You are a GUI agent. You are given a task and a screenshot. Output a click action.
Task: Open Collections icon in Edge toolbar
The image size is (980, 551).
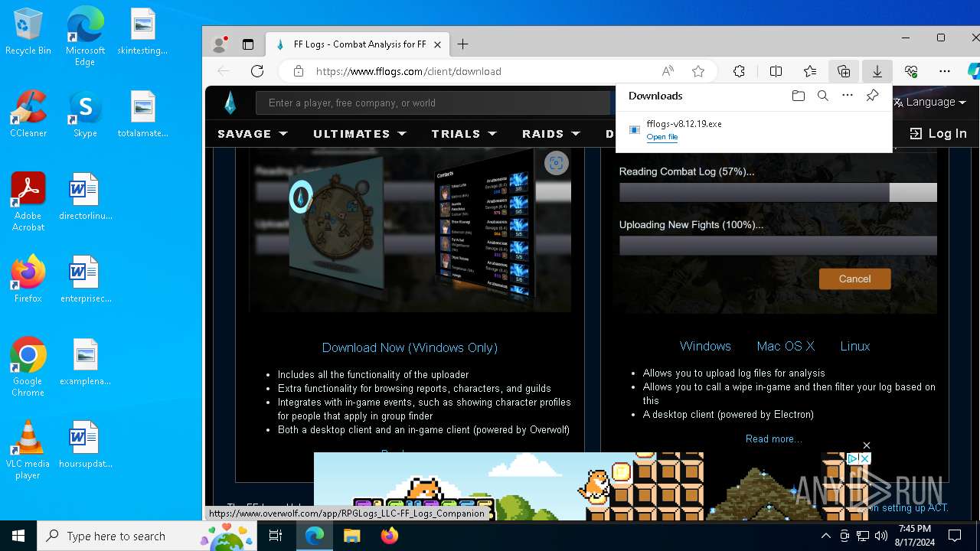(x=843, y=71)
